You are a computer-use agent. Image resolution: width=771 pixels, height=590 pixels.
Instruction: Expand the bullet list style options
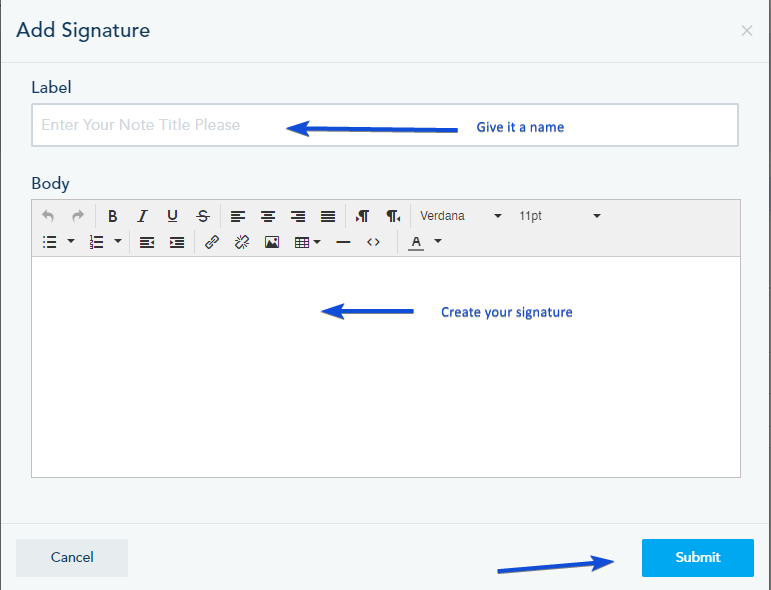(x=71, y=241)
